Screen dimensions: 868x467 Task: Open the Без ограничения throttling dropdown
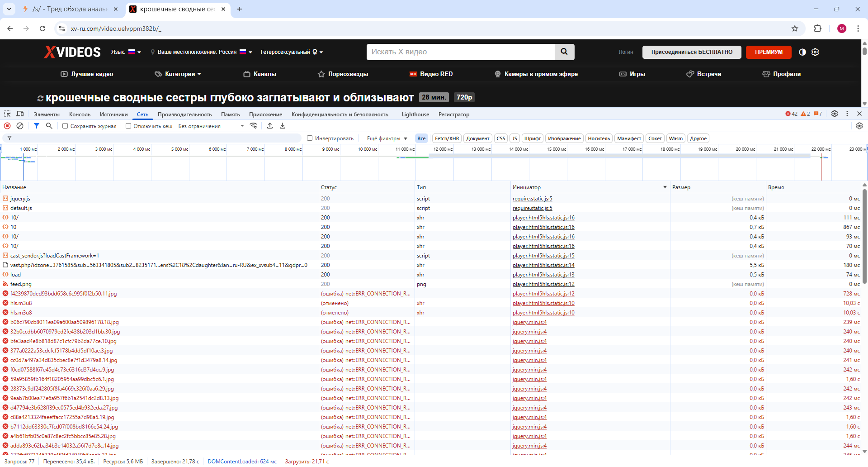click(x=211, y=126)
